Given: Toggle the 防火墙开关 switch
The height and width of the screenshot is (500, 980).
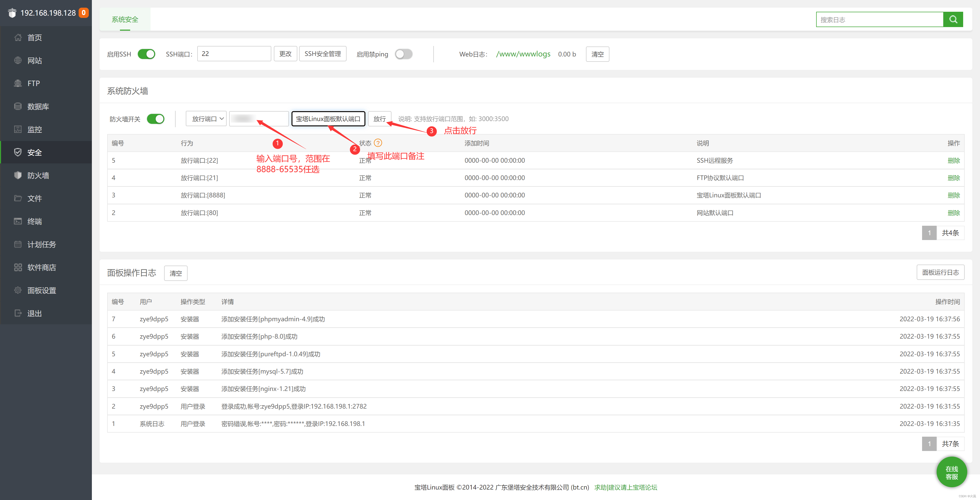Looking at the screenshot, I should point(156,119).
